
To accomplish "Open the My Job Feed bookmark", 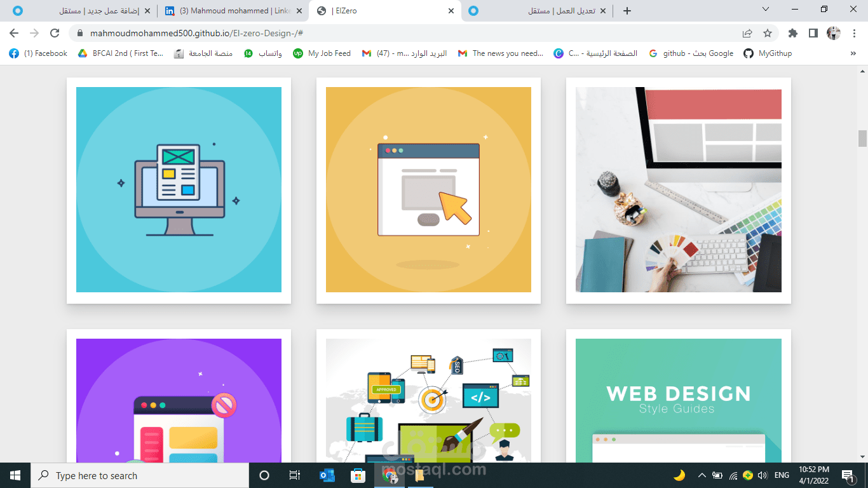I will 322,53.
